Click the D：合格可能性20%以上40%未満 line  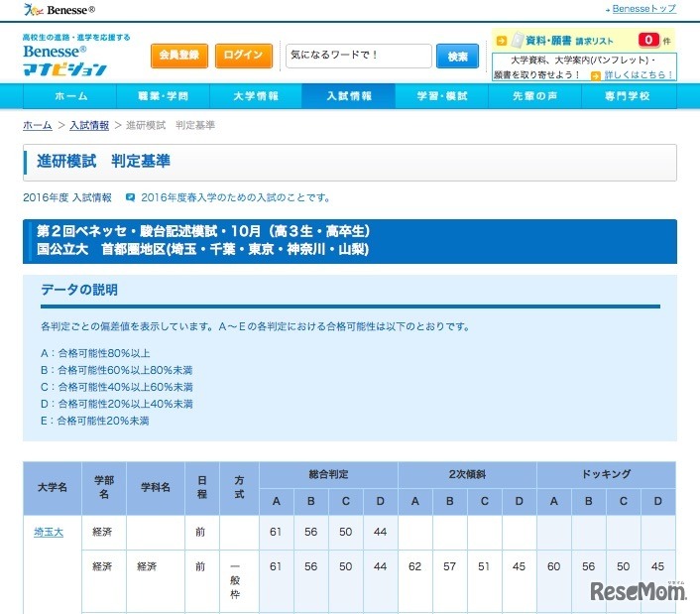[117, 404]
